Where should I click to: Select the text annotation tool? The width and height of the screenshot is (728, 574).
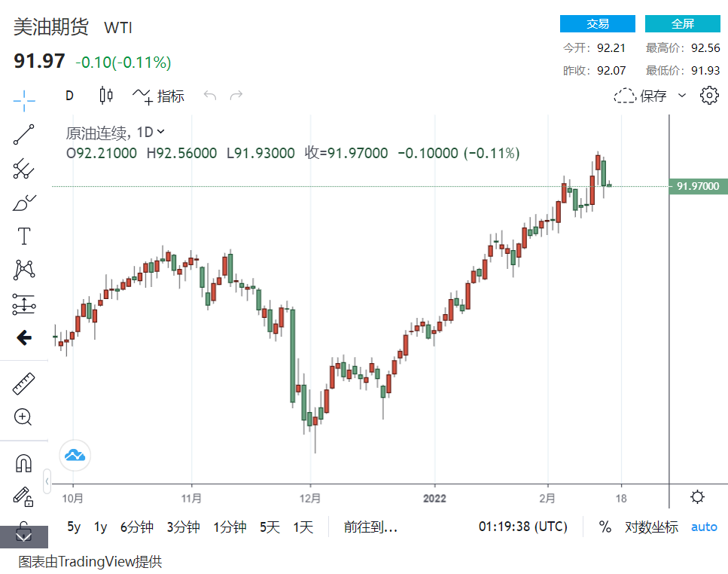click(24, 237)
